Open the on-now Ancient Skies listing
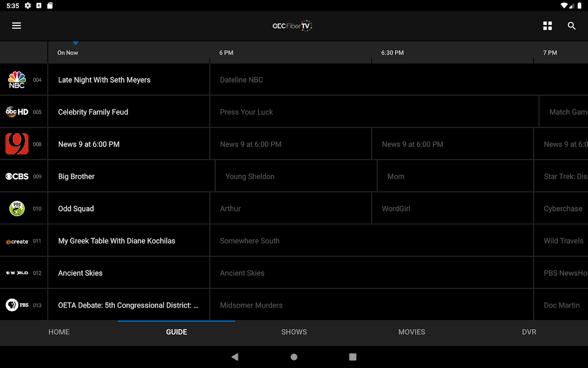 point(129,273)
